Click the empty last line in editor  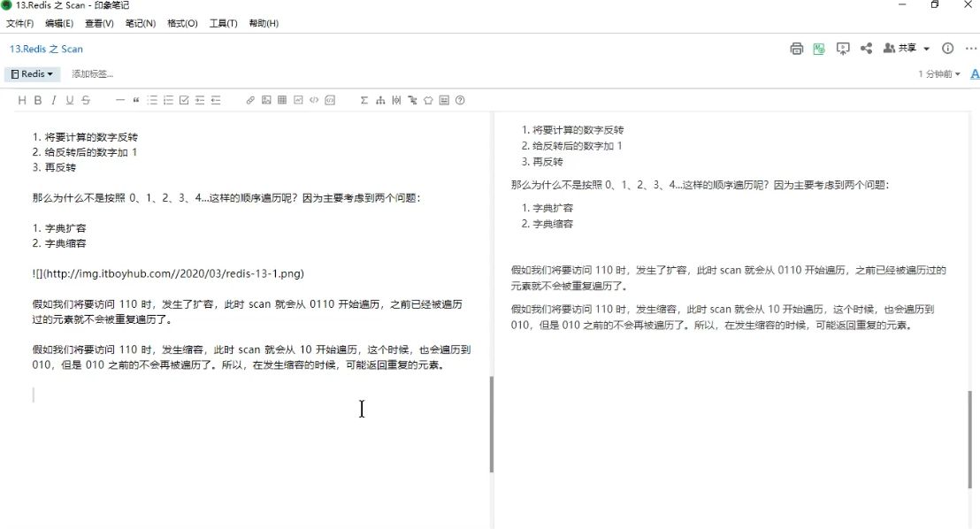(x=250, y=395)
